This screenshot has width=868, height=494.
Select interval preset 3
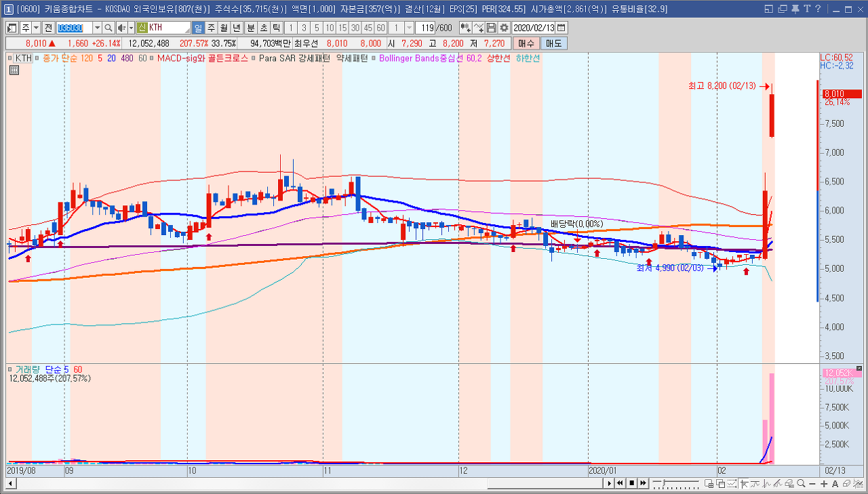(x=303, y=28)
